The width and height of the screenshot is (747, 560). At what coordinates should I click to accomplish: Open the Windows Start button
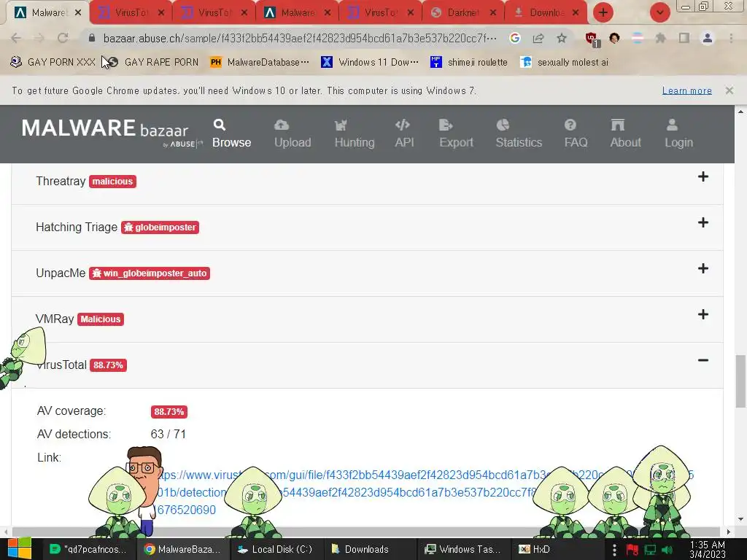pyautogui.click(x=19, y=548)
